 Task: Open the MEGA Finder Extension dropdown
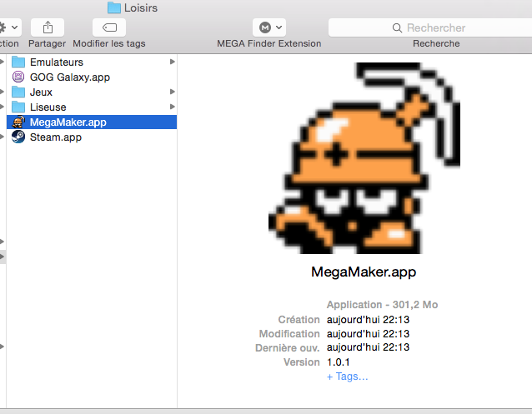269,27
